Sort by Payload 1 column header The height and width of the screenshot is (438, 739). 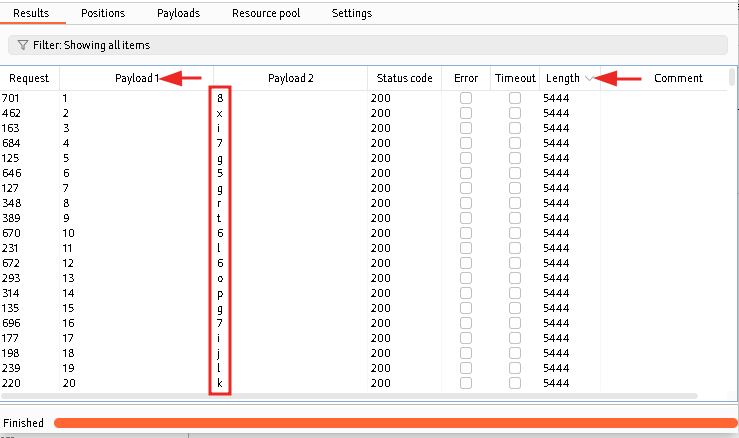click(136, 78)
